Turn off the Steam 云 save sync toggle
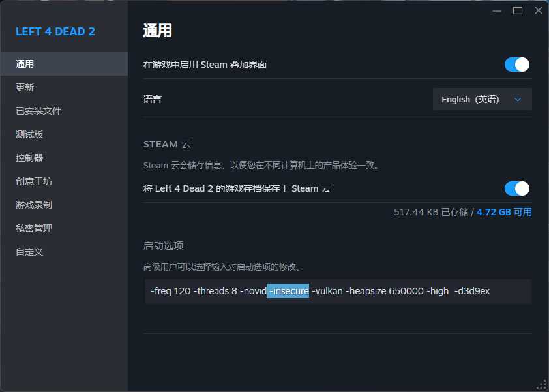The height and width of the screenshot is (392, 549). click(516, 188)
